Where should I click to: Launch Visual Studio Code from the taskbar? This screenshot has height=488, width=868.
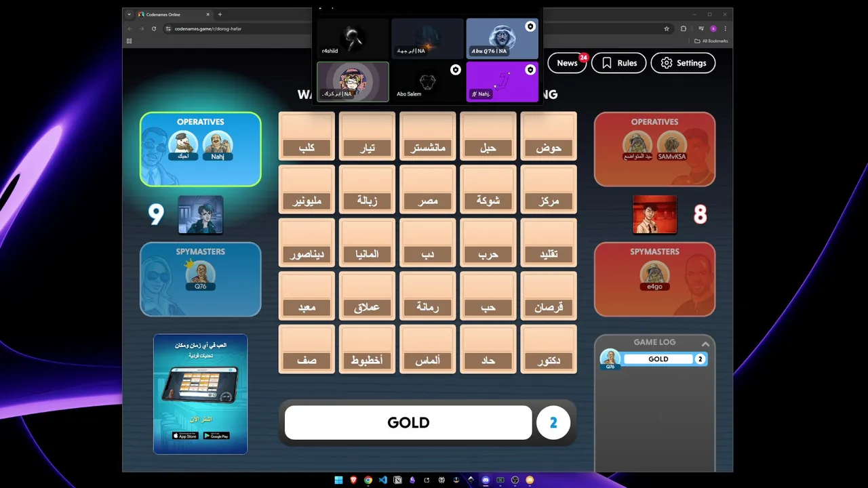382,480
